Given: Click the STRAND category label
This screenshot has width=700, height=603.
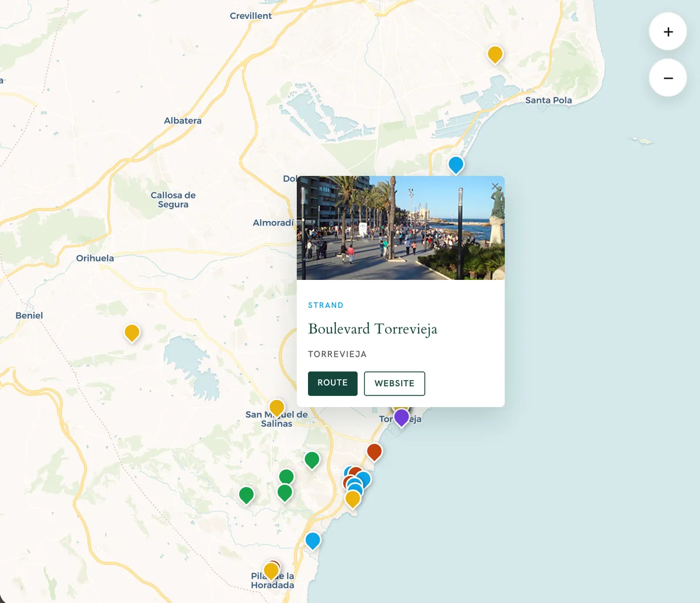Looking at the screenshot, I should (325, 305).
